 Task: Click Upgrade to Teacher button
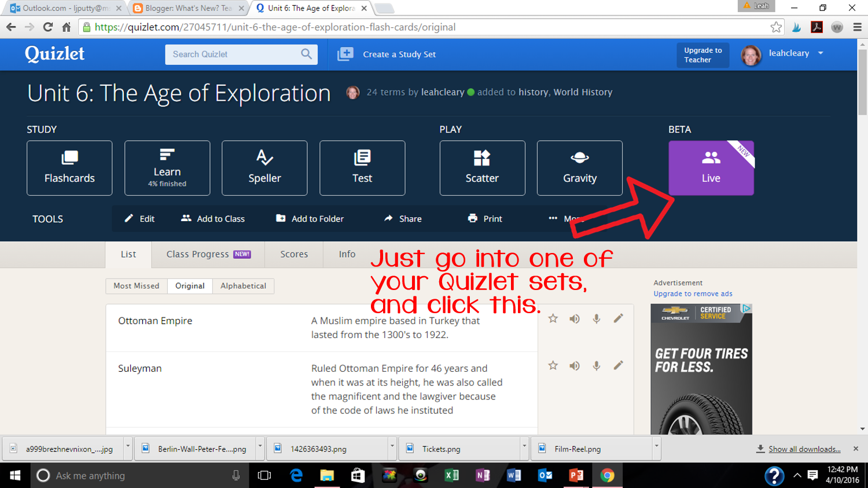(x=703, y=55)
